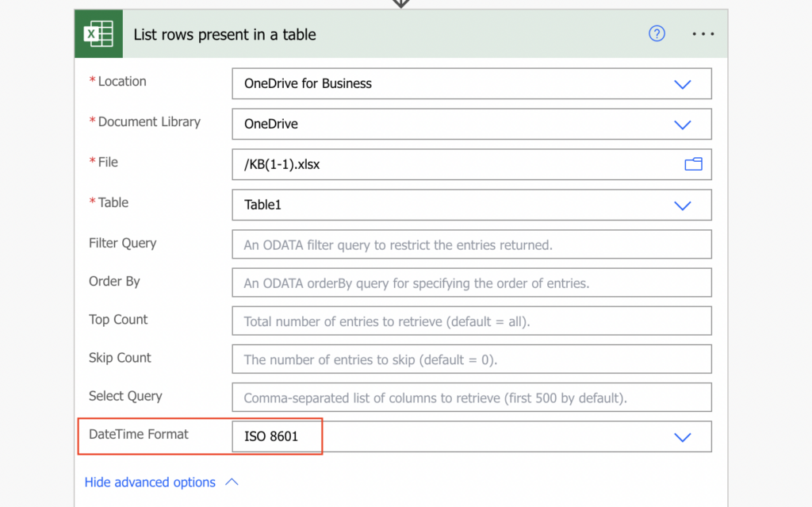Click into the Top Count field
The width and height of the screenshot is (812, 507).
[472, 321]
